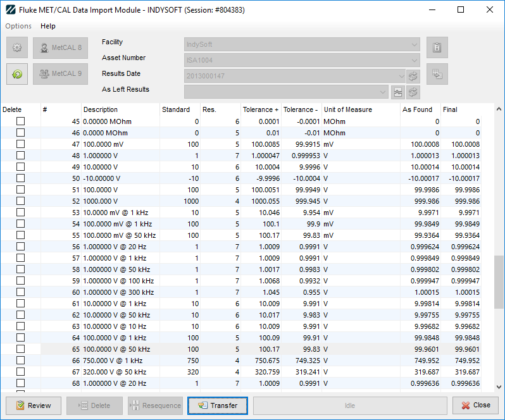505x420 pixels.
Task: Click the Description column header
Action: click(x=101, y=109)
